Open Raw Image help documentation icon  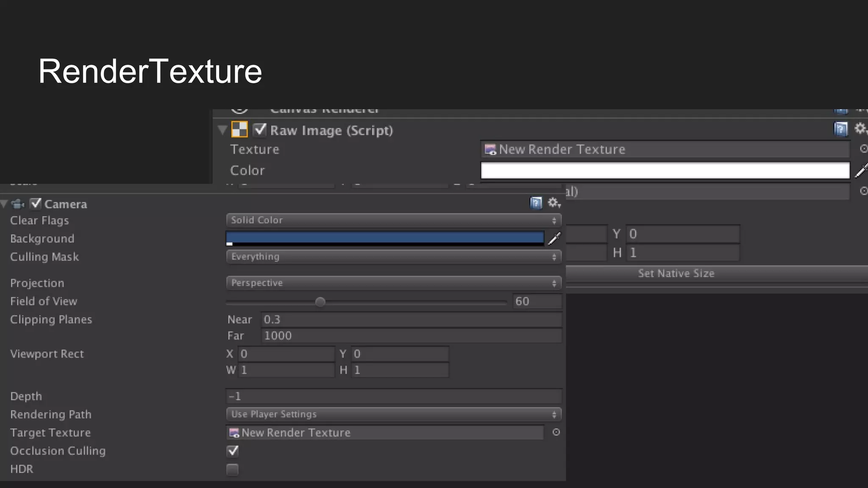(x=841, y=129)
